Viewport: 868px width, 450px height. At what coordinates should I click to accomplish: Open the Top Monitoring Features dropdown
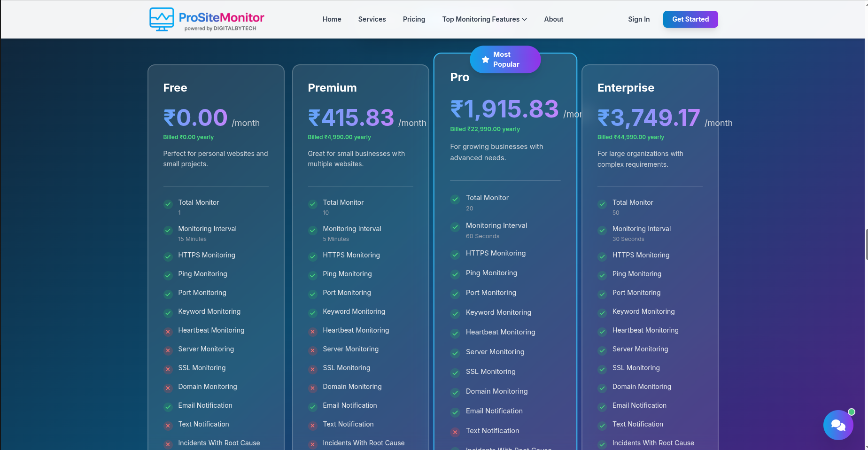pyautogui.click(x=480, y=19)
